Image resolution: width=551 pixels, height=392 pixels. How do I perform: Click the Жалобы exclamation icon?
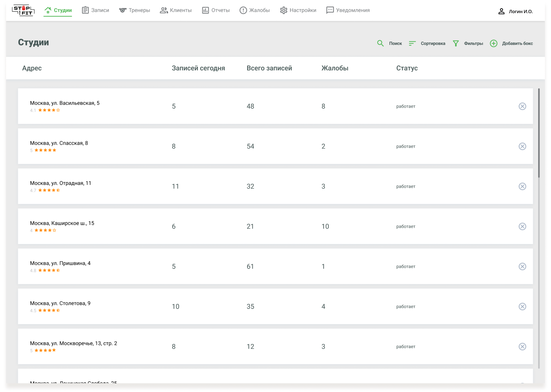click(243, 10)
